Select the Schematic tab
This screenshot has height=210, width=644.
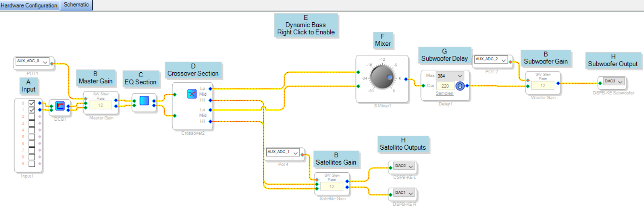point(76,5)
